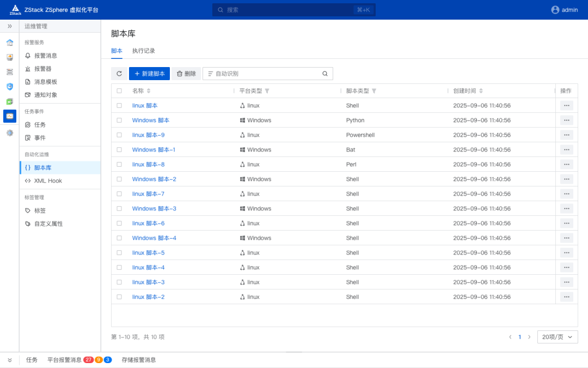Open the settings gear icon in the sidebar
Screen dimensions: 588x368
tap(10, 131)
